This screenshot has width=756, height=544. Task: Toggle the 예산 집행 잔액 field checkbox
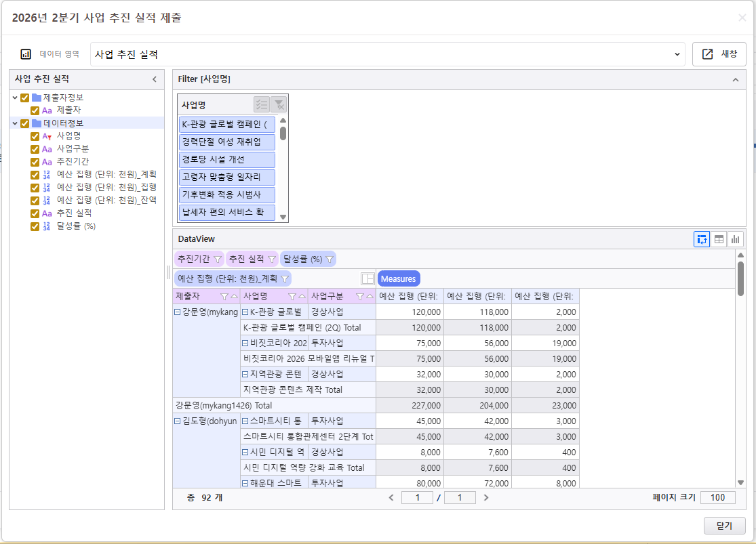coord(35,201)
